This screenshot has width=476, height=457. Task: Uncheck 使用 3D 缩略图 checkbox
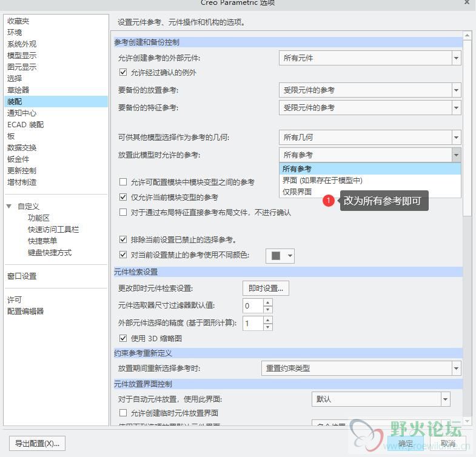click(123, 338)
